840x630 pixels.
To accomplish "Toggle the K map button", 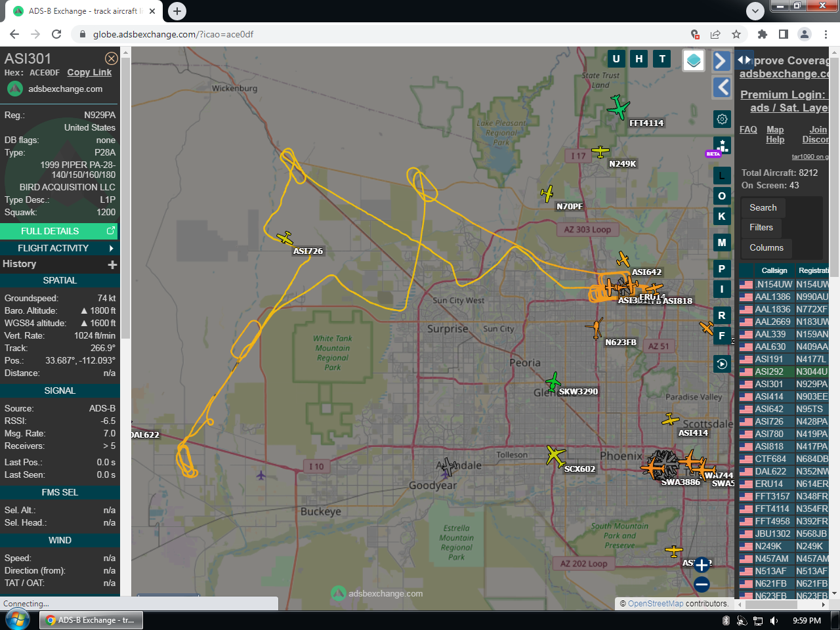I will (722, 216).
